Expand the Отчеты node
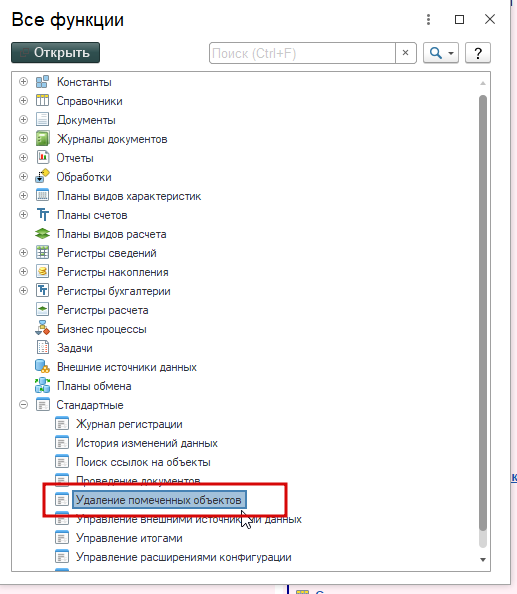The width and height of the screenshot is (517, 594). click(23, 158)
